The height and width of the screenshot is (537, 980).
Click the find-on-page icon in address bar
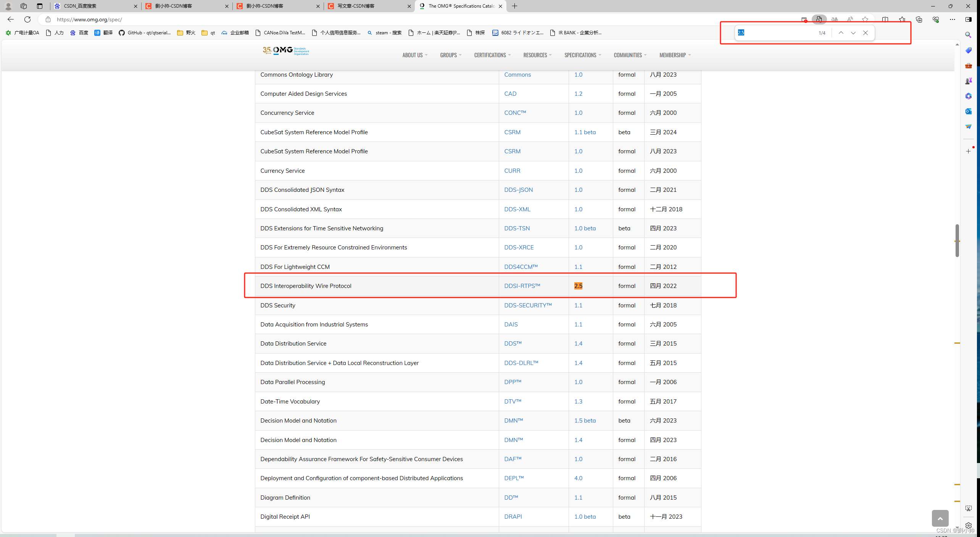(x=819, y=19)
